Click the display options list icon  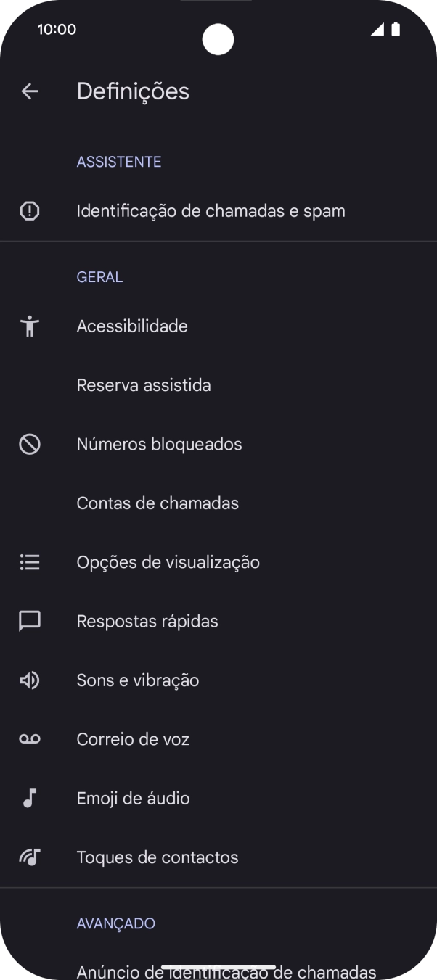29,561
